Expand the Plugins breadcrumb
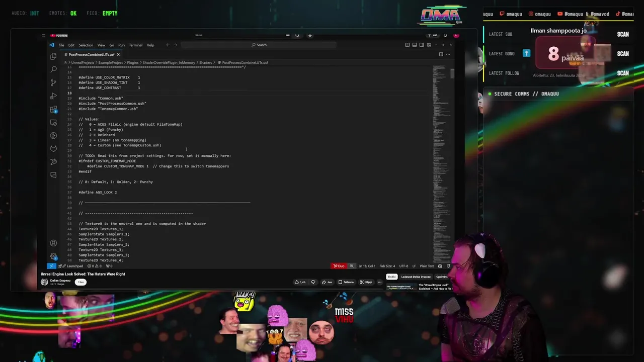The width and height of the screenshot is (644, 362). click(132, 63)
